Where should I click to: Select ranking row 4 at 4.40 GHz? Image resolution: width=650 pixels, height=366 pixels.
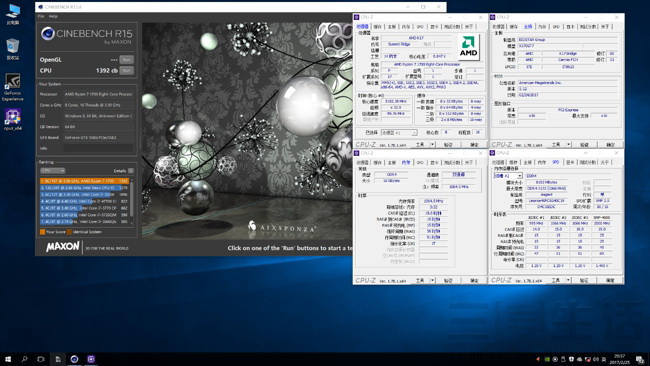(85, 201)
